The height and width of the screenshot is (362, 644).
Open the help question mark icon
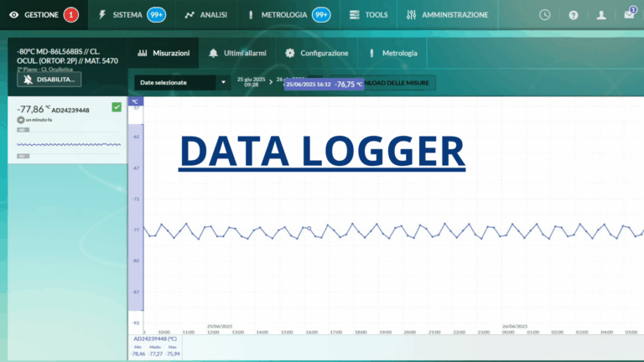click(x=574, y=14)
